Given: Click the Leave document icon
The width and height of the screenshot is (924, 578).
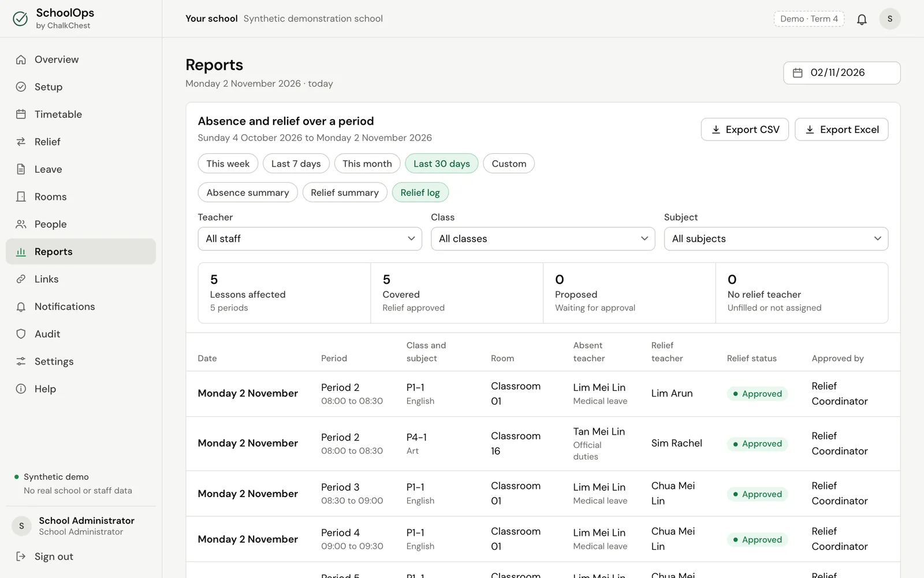Looking at the screenshot, I should (21, 169).
